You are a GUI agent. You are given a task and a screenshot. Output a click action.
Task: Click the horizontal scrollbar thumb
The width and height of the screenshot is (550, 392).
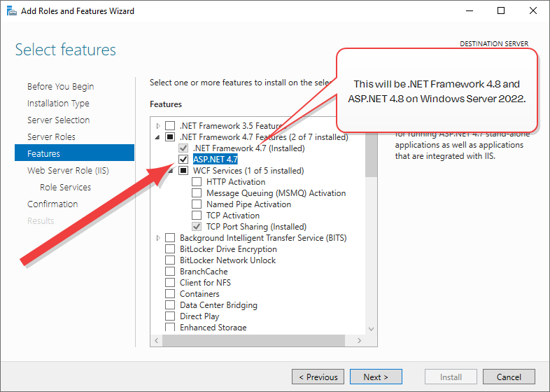pyautogui.click(x=253, y=340)
